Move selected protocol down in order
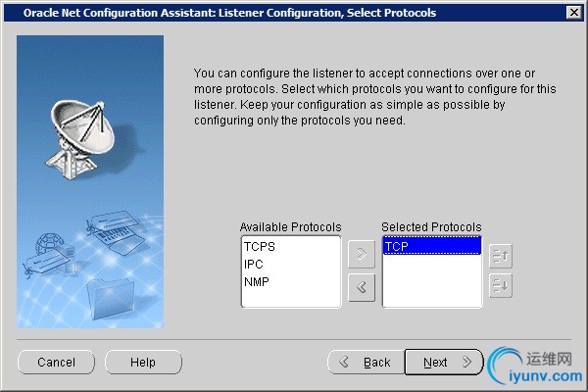Screen dimensions: 588x392 tap(501, 286)
